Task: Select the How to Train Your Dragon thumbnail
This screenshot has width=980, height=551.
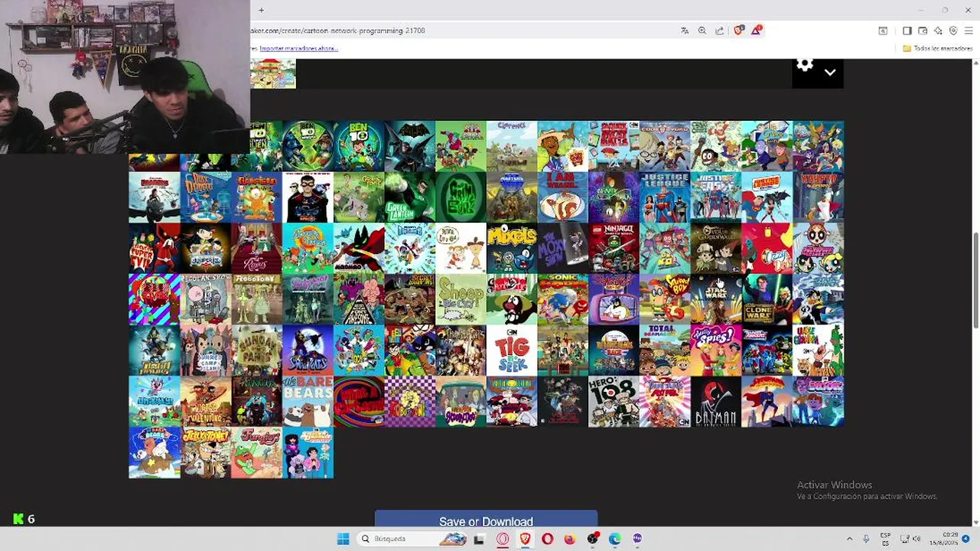Action: pyautogui.click(x=154, y=197)
